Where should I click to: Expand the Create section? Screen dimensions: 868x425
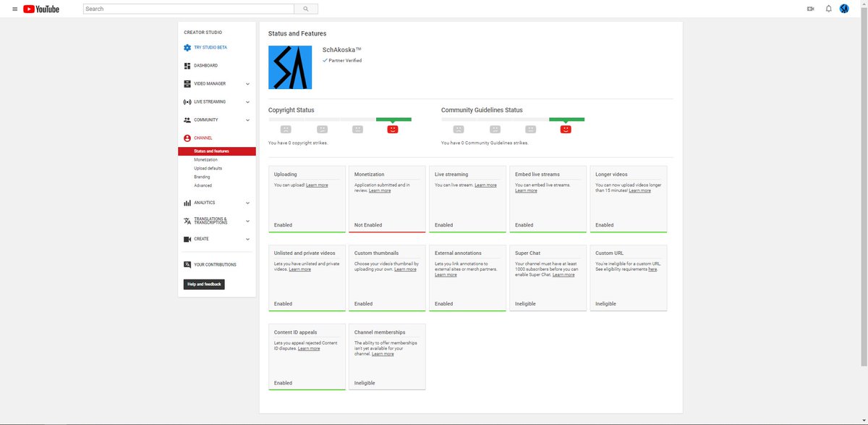tap(247, 239)
